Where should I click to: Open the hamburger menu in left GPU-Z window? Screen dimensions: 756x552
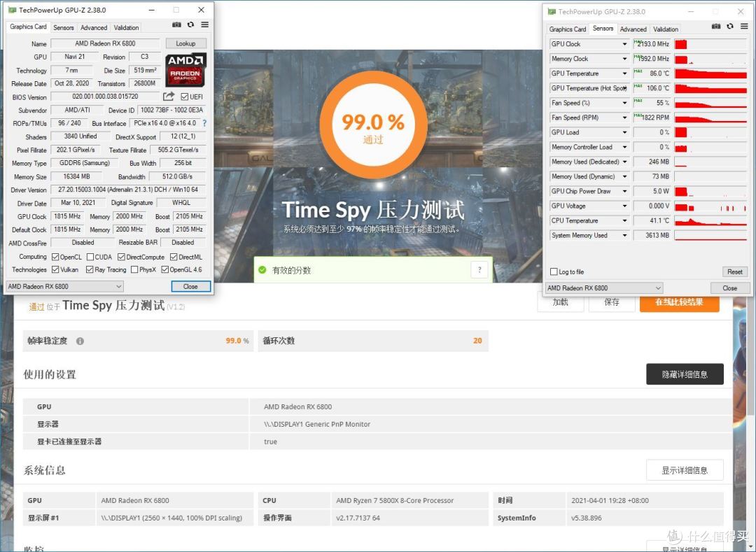click(205, 24)
